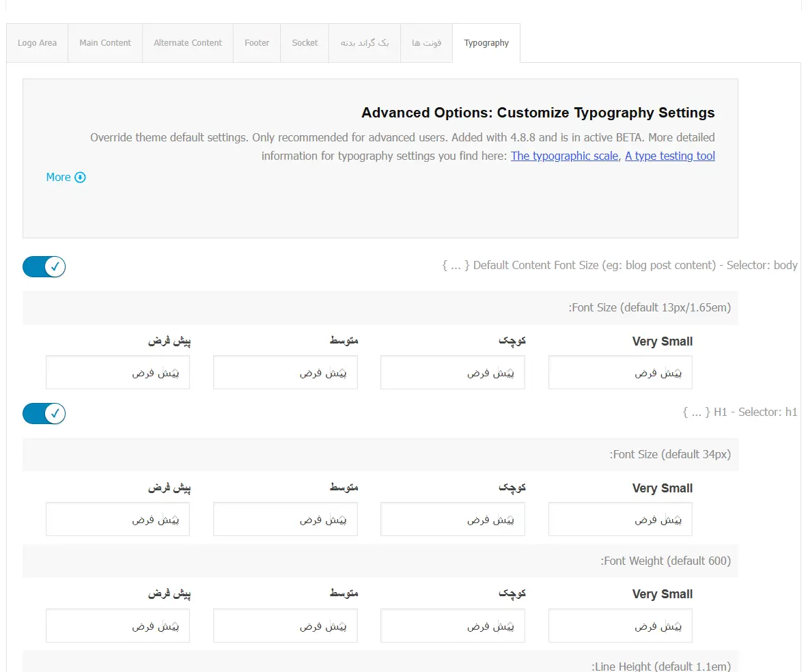Image resolution: width=808 pixels, height=672 pixels.
Task: Open body Font Size پیش فرض dropdown
Action: pyautogui.click(x=117, y=372)
